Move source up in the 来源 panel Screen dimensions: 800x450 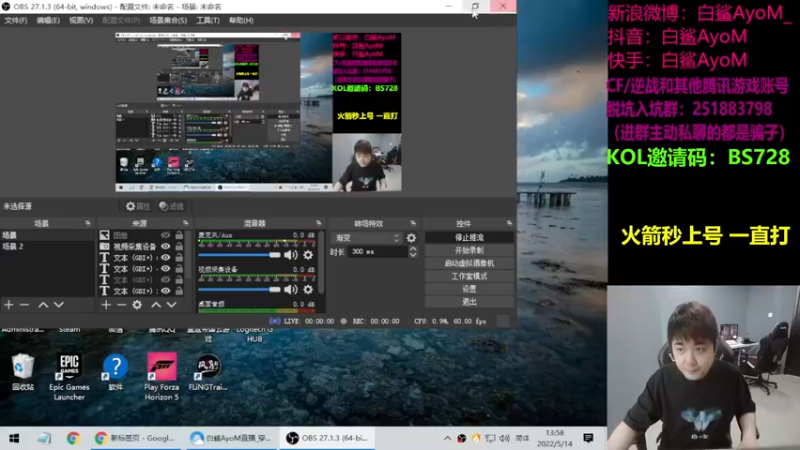point(156,305)
